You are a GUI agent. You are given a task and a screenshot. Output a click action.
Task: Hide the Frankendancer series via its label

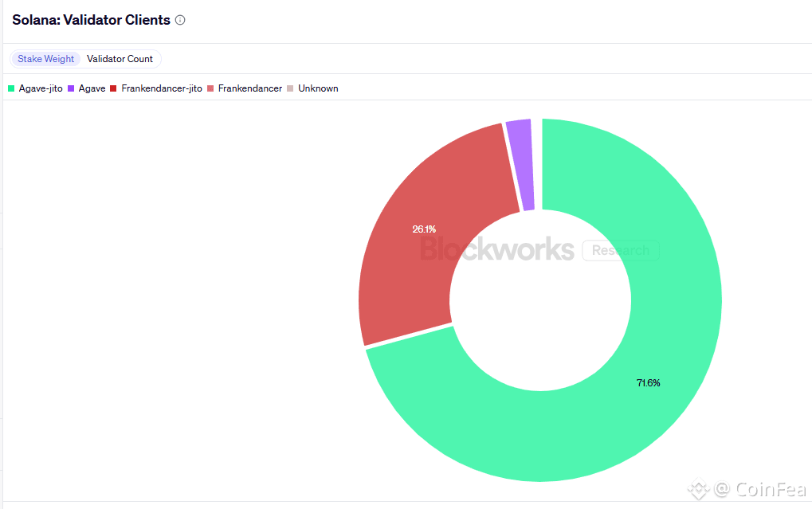coord(250,88)
